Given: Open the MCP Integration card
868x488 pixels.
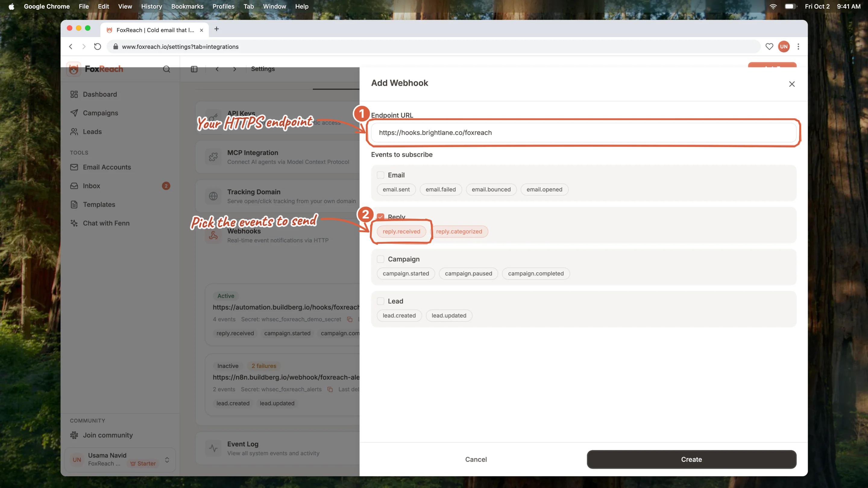Looking at the screenshot, I should point(277,157).
